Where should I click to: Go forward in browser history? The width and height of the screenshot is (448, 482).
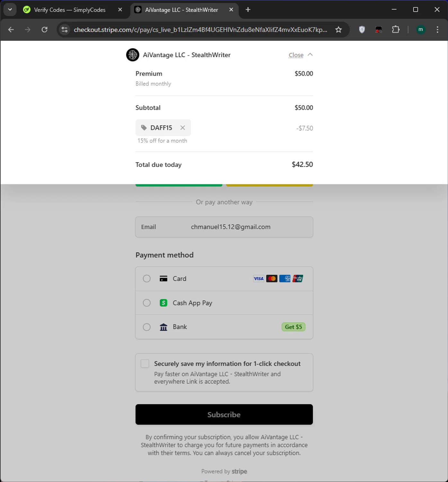point(28,30)
